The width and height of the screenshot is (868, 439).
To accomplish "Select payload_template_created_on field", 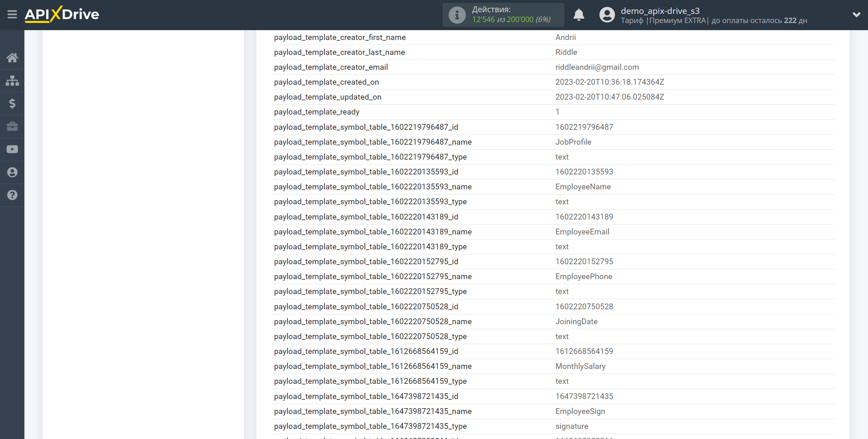I will pyautogui.click(x=327, y=82).
